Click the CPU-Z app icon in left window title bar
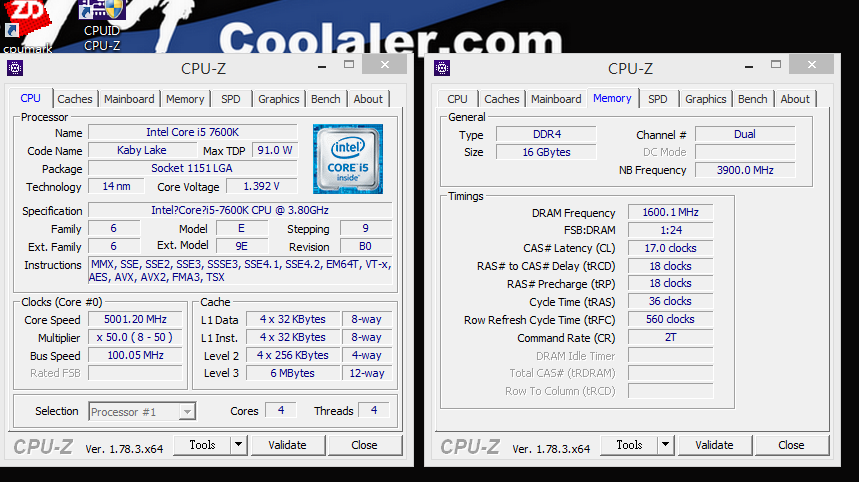Screen dimensions: 859x482 tap(15, 68)
